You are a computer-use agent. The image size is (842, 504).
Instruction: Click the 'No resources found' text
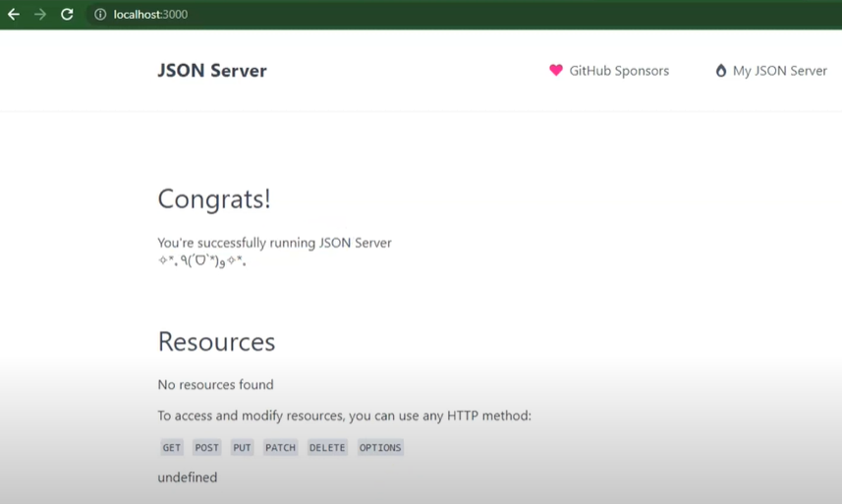[215, 385]
